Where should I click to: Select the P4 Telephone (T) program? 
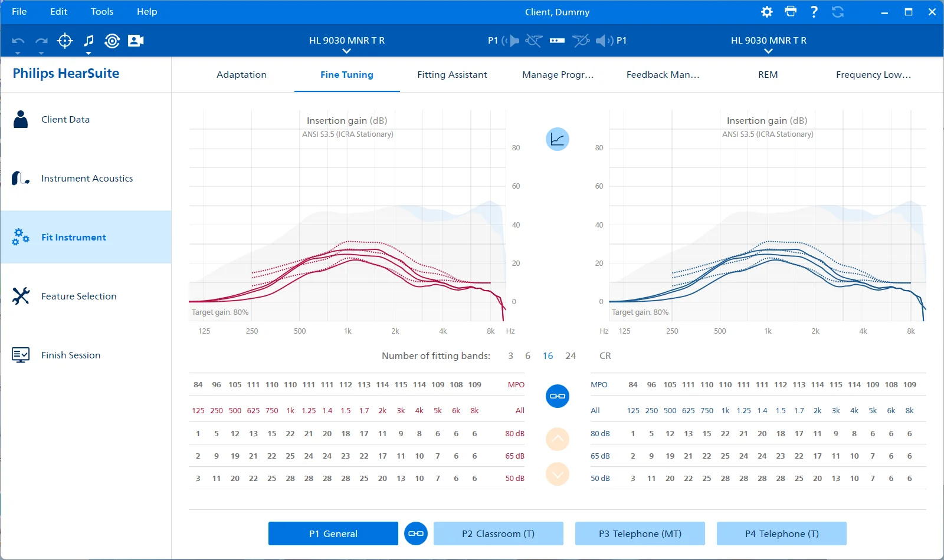[x=782, y=533]
